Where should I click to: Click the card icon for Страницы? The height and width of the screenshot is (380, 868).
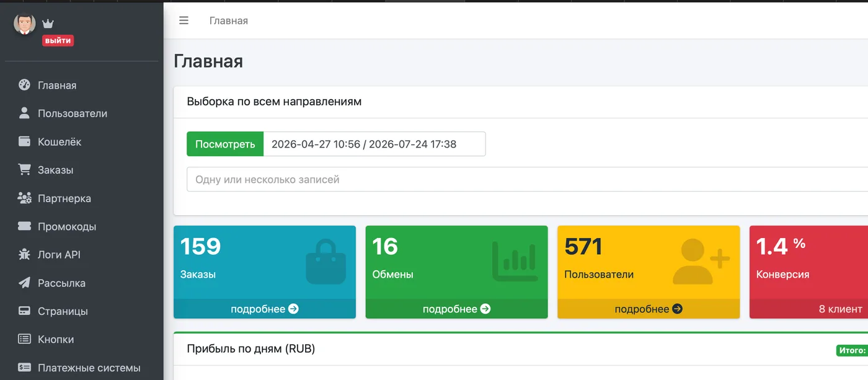click(x=24, y=311)
